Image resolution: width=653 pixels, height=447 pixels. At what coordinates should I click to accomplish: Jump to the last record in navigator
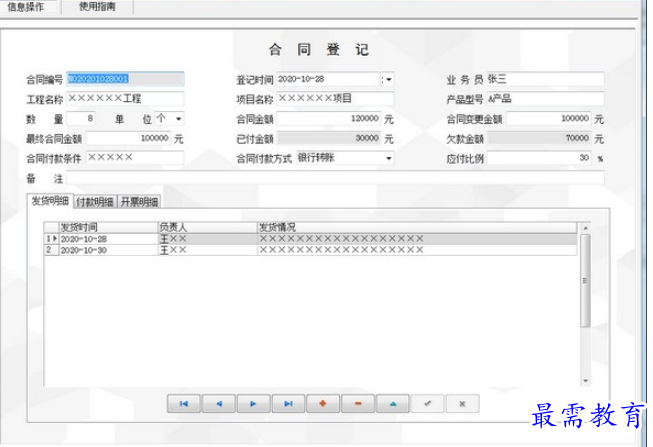(288, 404)
